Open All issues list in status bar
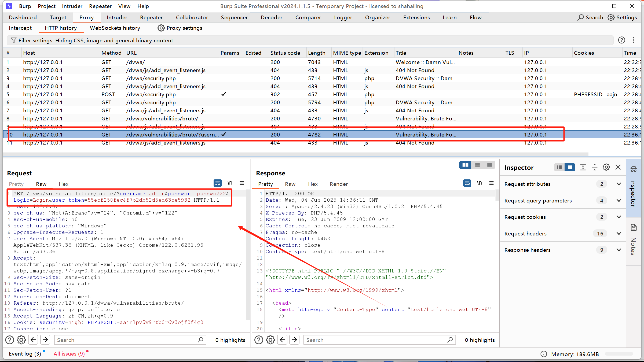The width and height of the screenshot is (644, 362). [69, 354]
